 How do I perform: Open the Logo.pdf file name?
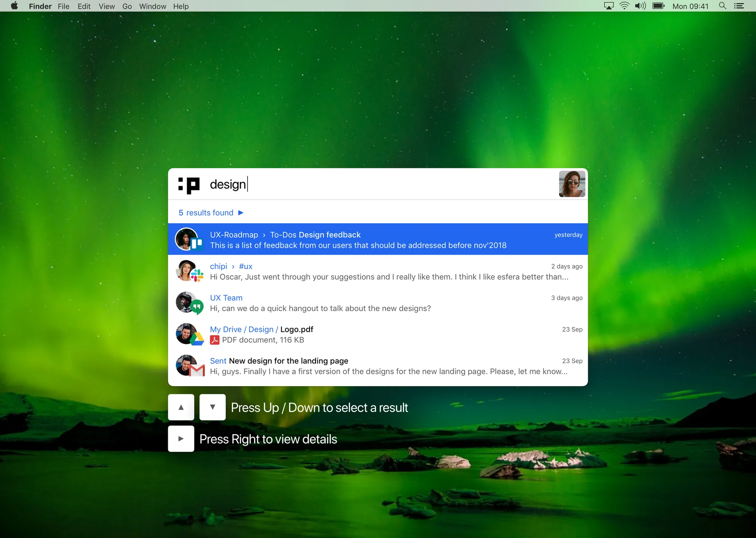[x=297, y=329]
